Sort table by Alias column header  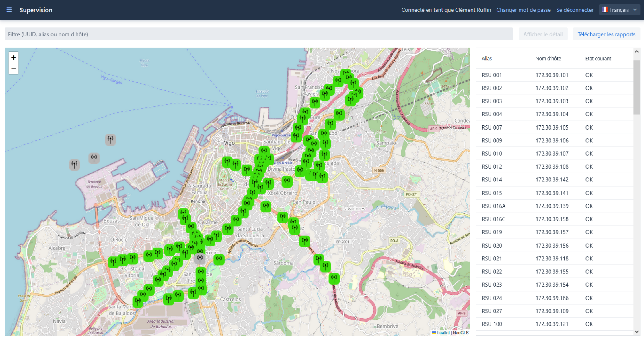(x=487, y=58)
